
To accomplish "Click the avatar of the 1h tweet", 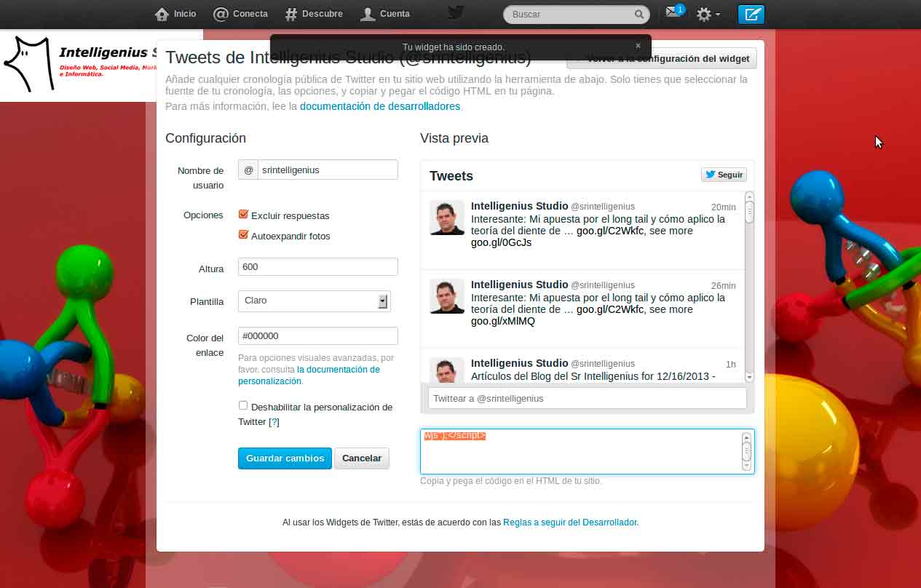I will point(447,370).
